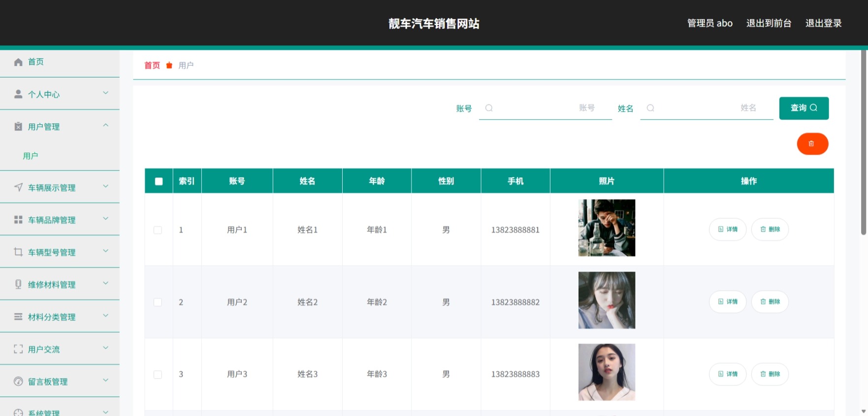Click the red home marker icon in breadcrumb
The height and width of the screenshot is (416, 868).
(x=169, y=65)
